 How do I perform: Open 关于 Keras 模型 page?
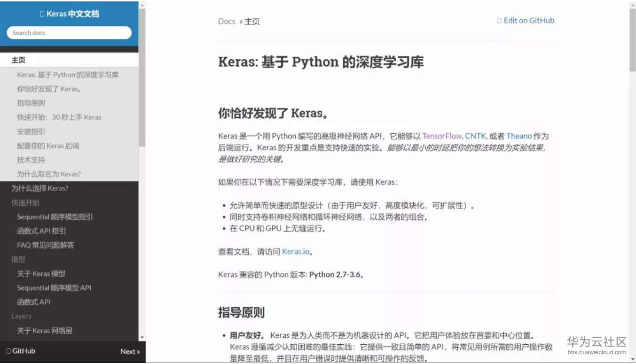point(41,273)
